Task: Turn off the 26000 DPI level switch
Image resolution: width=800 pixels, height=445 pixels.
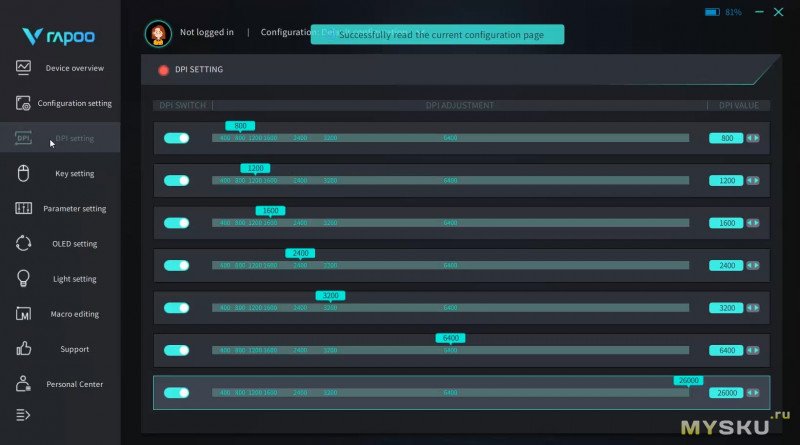Action: pos(177,393)
